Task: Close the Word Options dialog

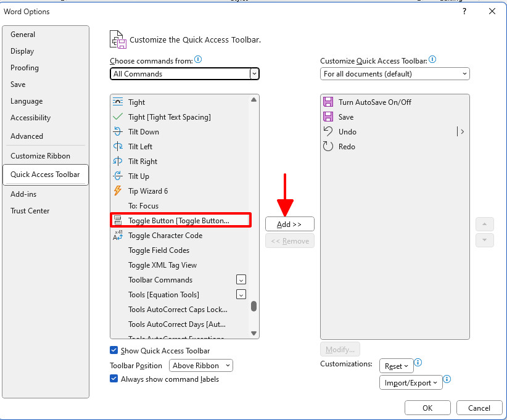Action: click(x=492, y=11)
